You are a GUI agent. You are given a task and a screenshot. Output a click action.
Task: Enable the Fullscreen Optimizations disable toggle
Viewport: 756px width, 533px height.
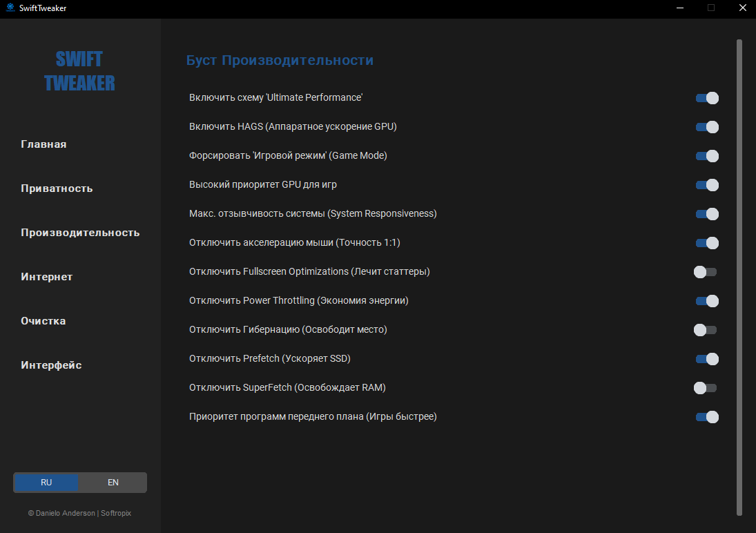(x=706, y=272)
